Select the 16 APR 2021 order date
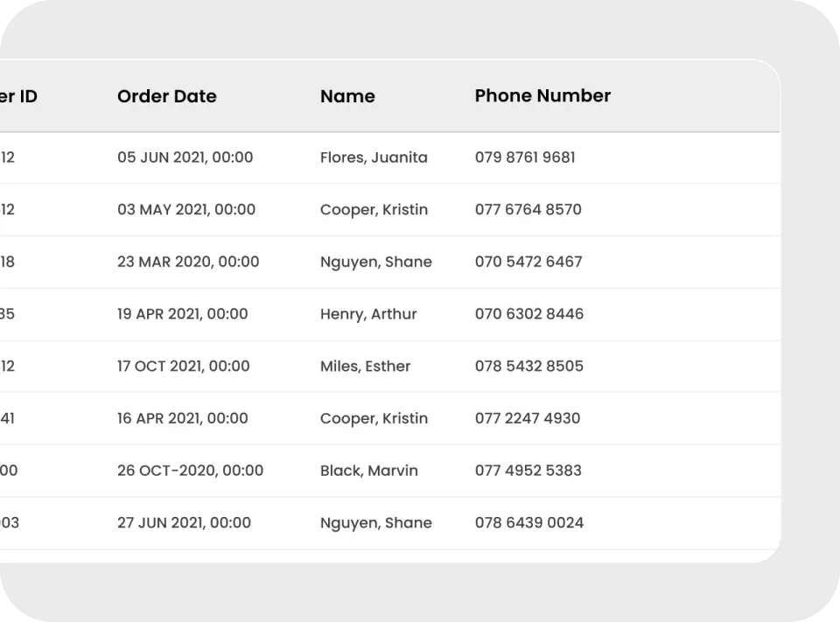840x622 pixels. click(x=182, y=418)
